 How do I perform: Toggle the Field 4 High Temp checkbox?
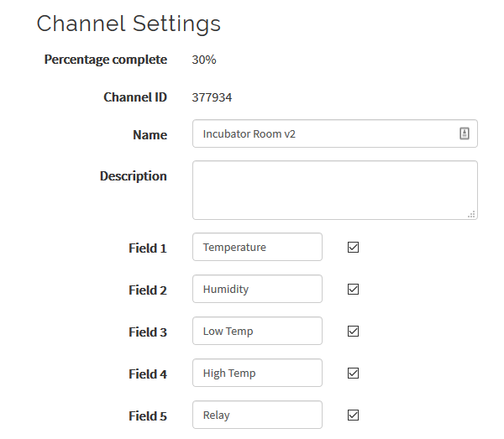tap(354, 374)
